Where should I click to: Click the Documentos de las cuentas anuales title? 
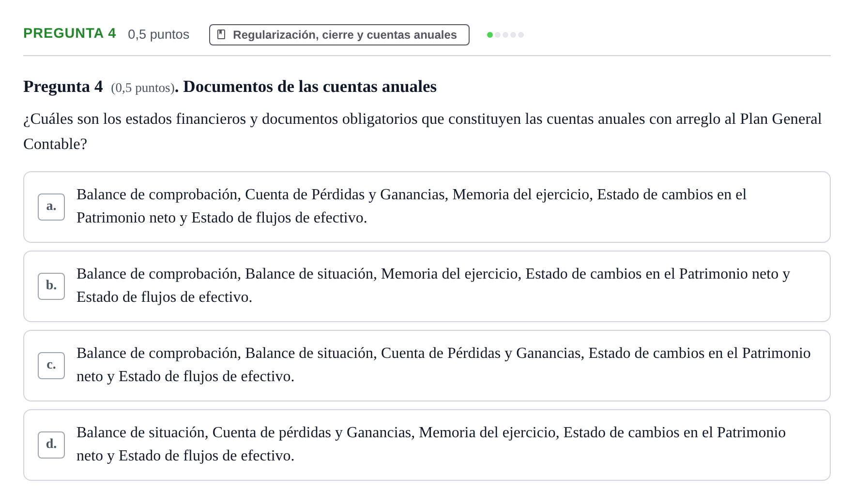tap(310, 87)
